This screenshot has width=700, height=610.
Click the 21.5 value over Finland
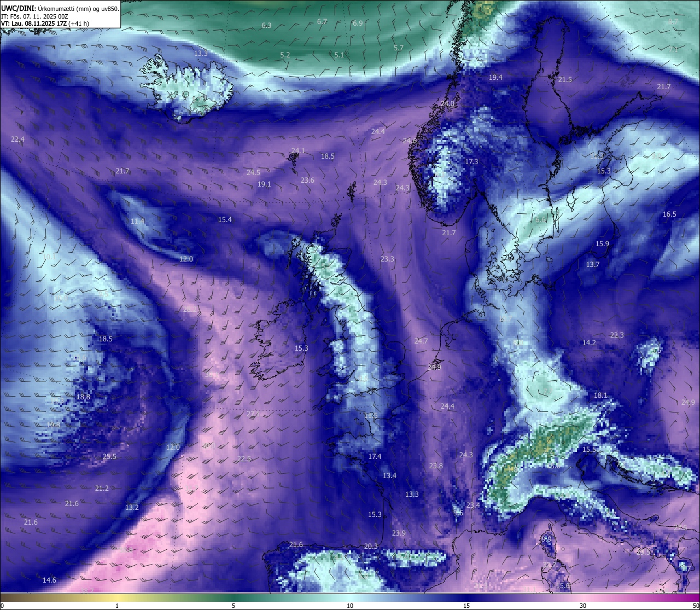coord(565,80)
